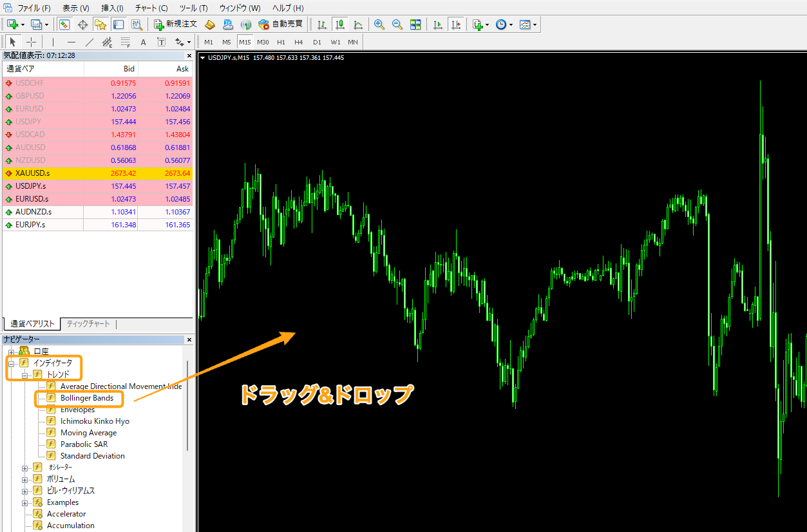Screen dimensions: 807x532
Task: Open the periods clock dropdown
Action: (x=504, y=24)
